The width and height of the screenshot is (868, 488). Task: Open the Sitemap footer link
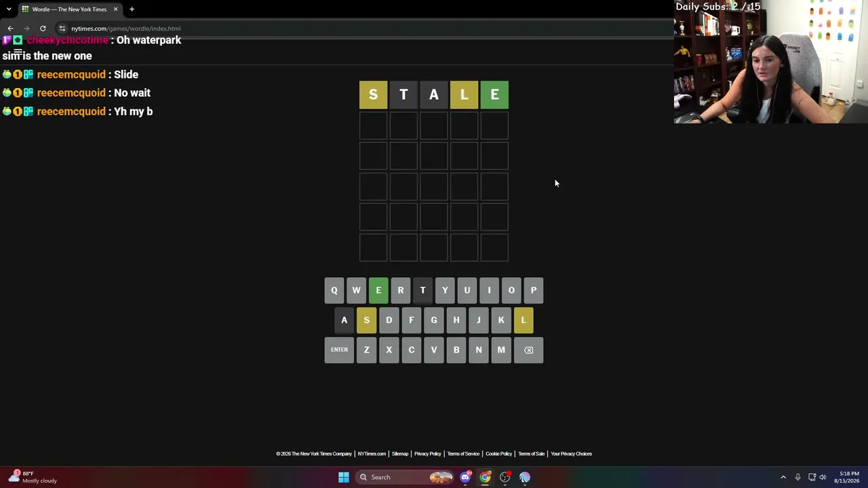(400, 453)
